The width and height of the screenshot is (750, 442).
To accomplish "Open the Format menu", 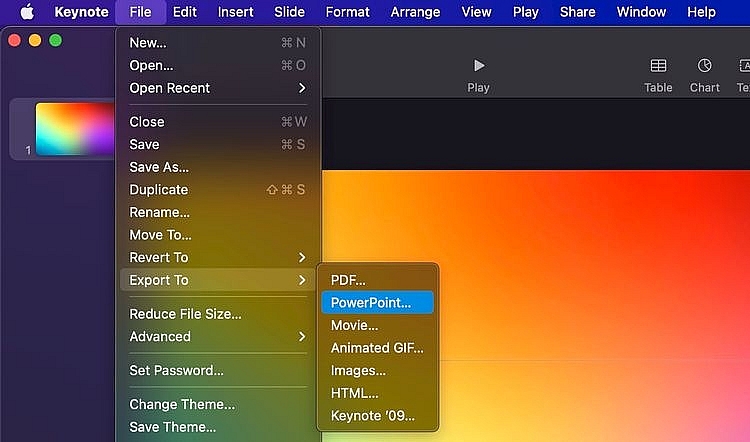I will click(347, 12).
